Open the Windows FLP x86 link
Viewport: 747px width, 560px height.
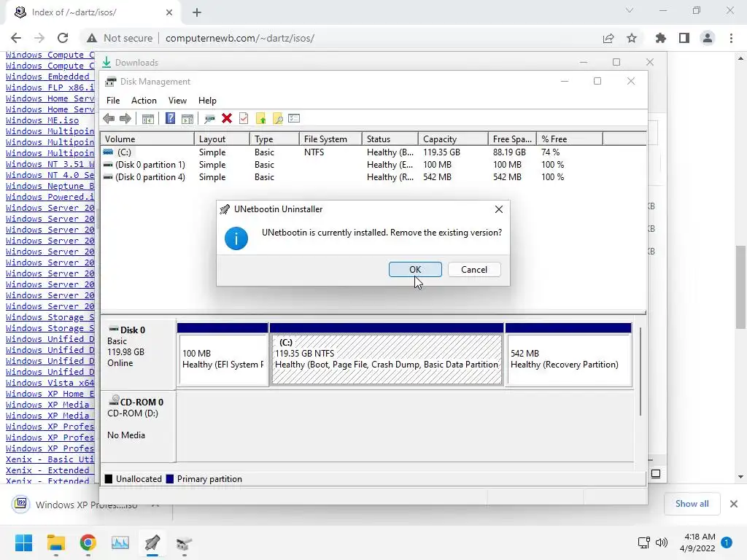click(x=50, y=87)
